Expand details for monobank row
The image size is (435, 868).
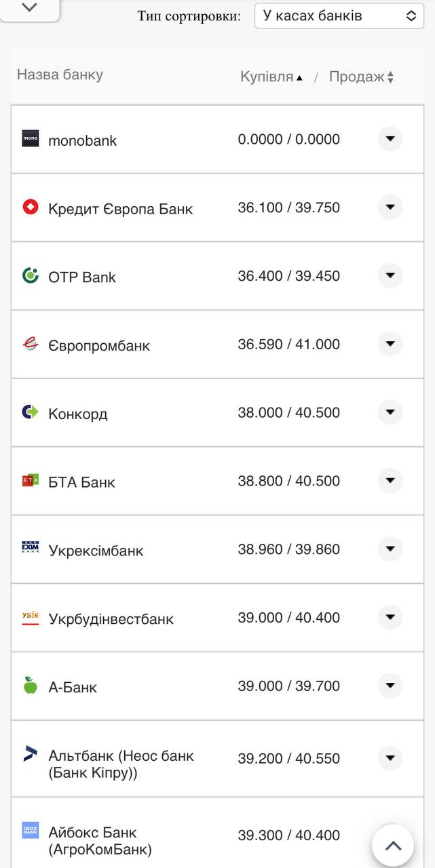tap(390, 139)
